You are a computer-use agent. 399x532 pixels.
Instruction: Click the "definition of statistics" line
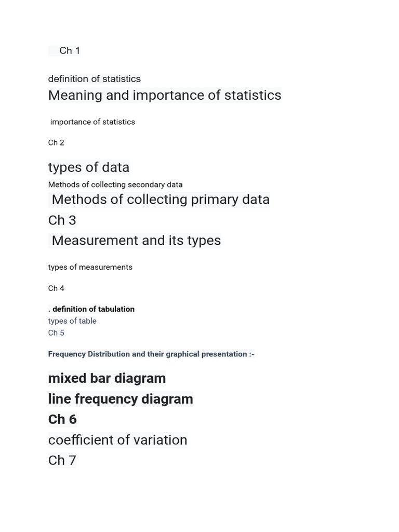point(94,79)
